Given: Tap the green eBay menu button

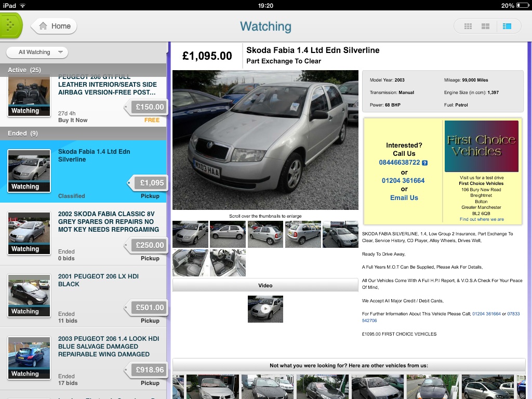Looking at the screenshot, I should tap(10, 25).
